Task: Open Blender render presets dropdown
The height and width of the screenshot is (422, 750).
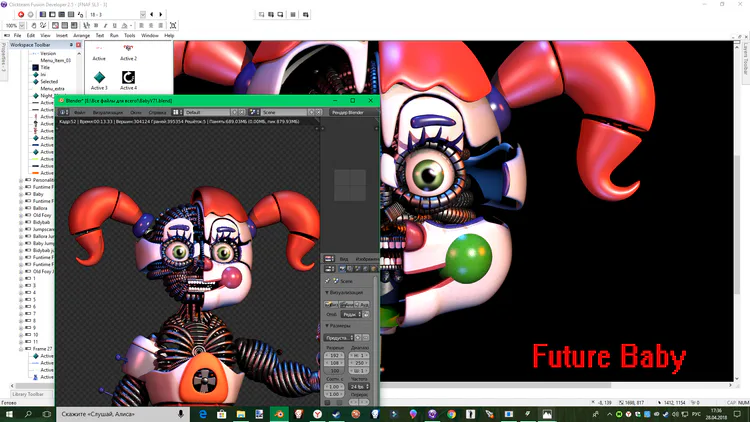Action: (x=339, y=338)
